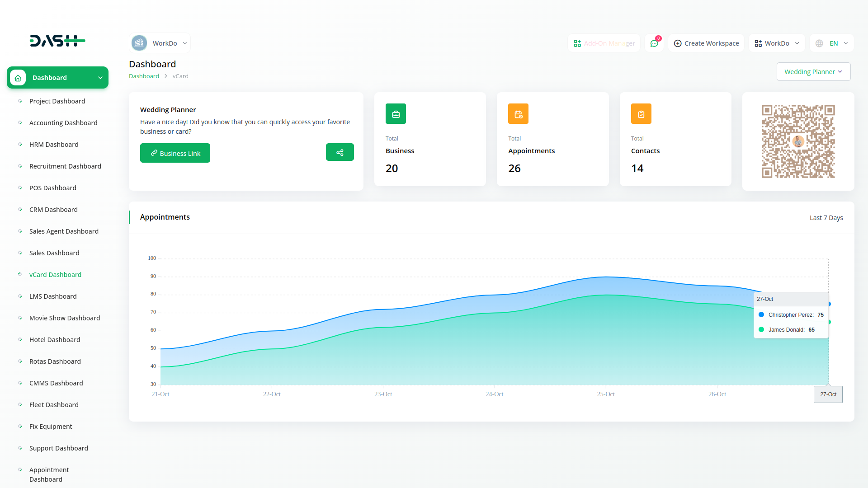Click the home icon in Dashboard menu
The height and width of the screenshot is (488, 868).
pyautogui.click(x=18, y=78)
